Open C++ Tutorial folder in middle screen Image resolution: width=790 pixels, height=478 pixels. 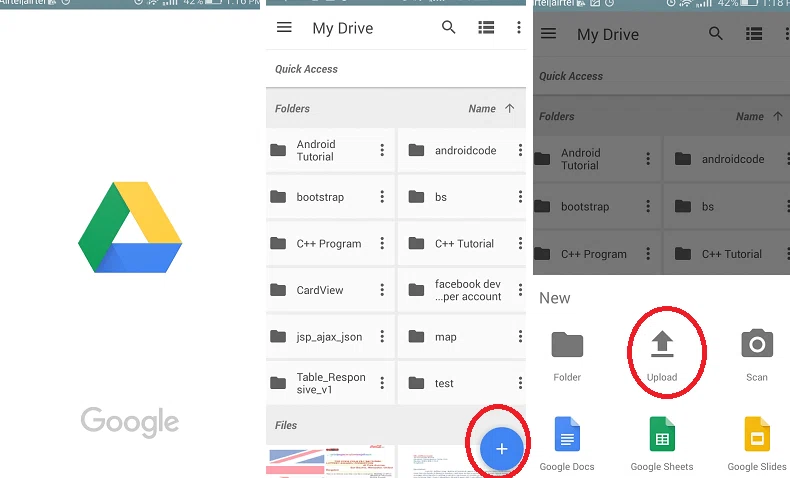tap(462, 244)
